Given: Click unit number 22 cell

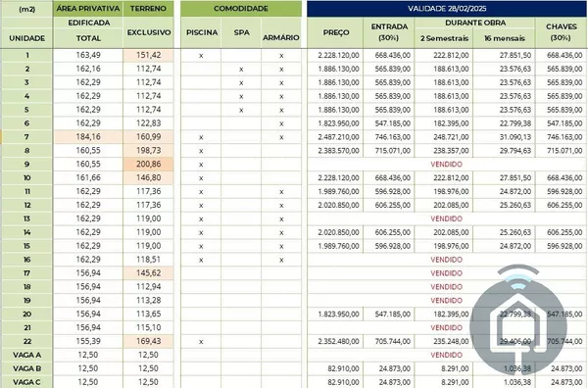Looking at the screenshot, I should point(26,341).
